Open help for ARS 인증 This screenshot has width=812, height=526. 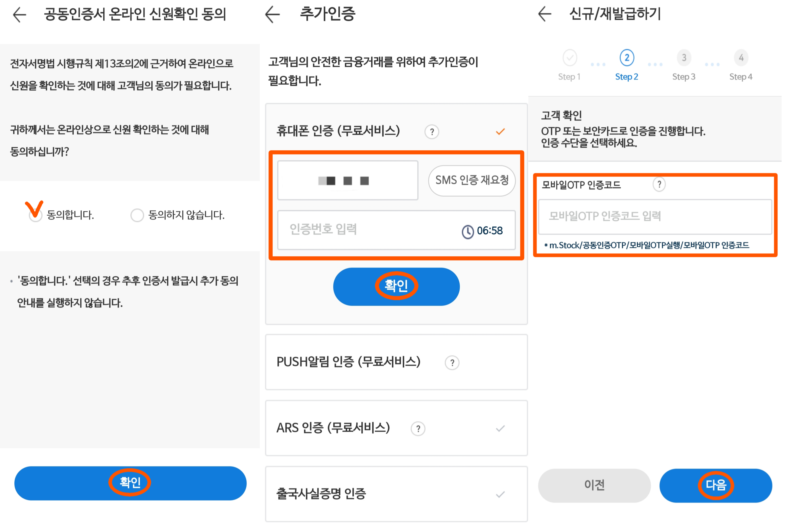[418, 428]
